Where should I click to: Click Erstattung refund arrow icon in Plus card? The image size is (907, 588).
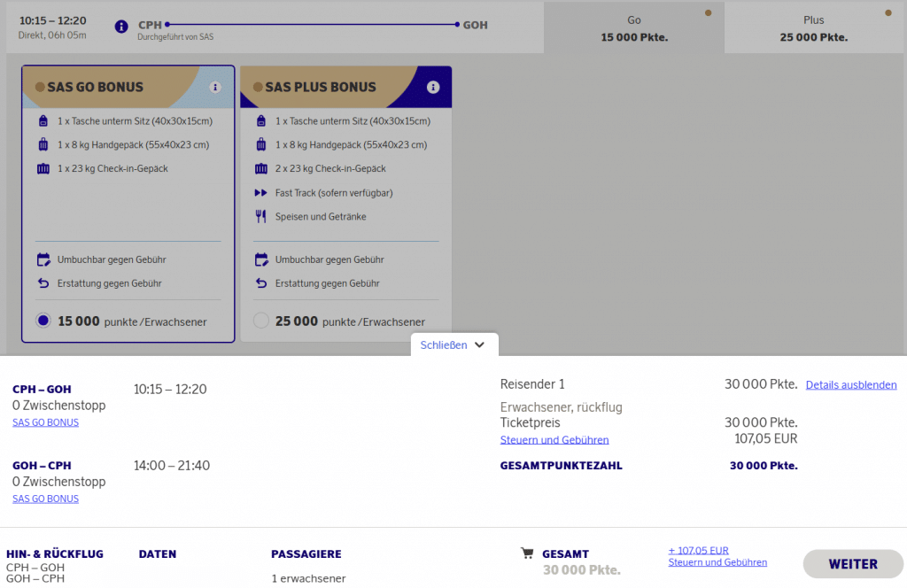pos(260,283)
